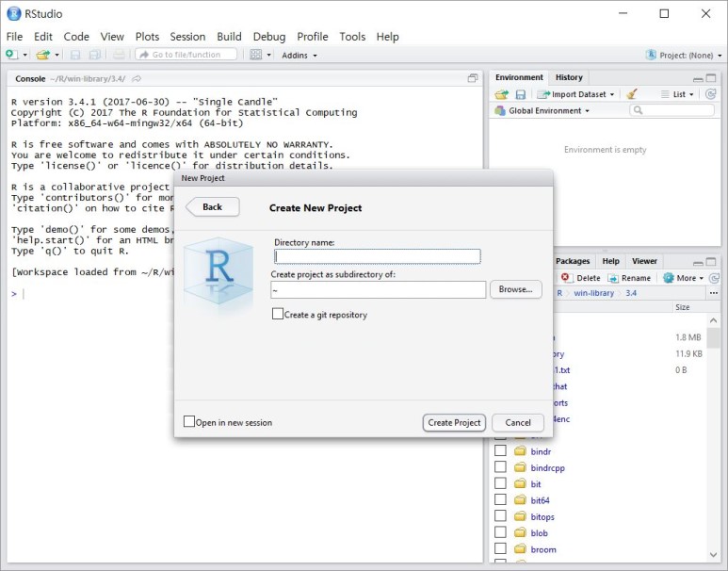Viewport: 728px width, 571px height.
Task: Click the Open File folder icon
Action: (42, 55)
